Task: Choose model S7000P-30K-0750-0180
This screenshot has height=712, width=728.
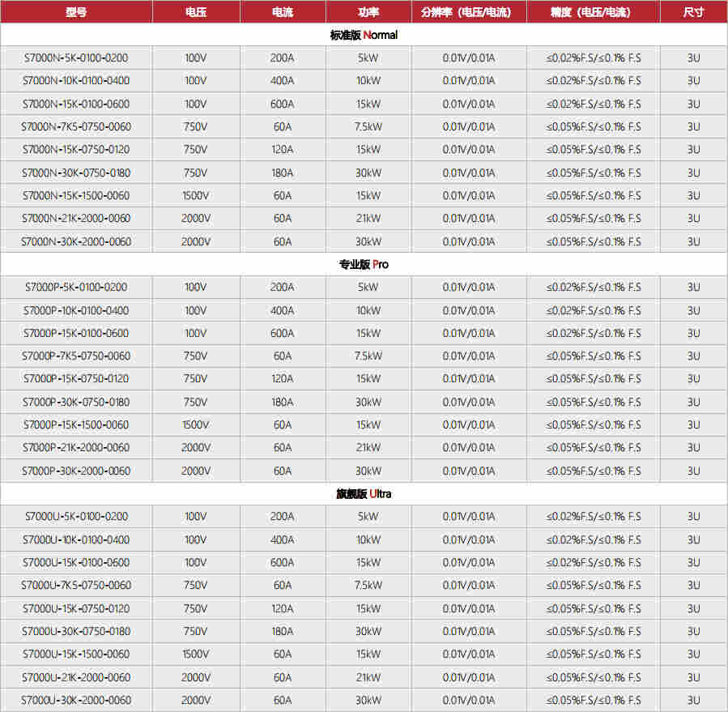Action: (x=76, y=402)
